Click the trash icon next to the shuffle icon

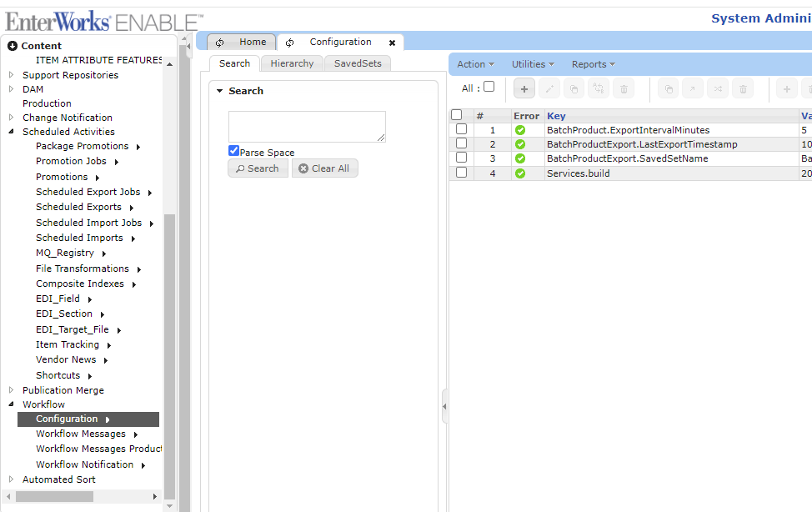743,89
